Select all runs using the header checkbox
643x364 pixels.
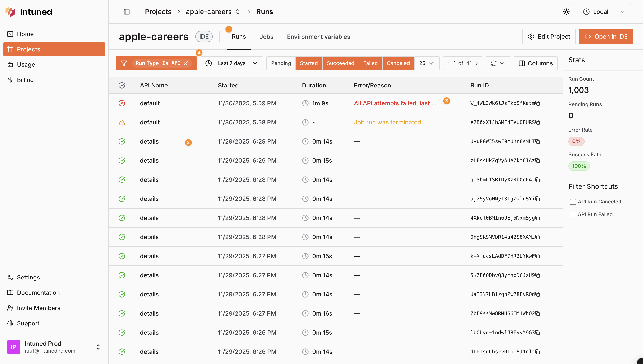pos(122,85)
